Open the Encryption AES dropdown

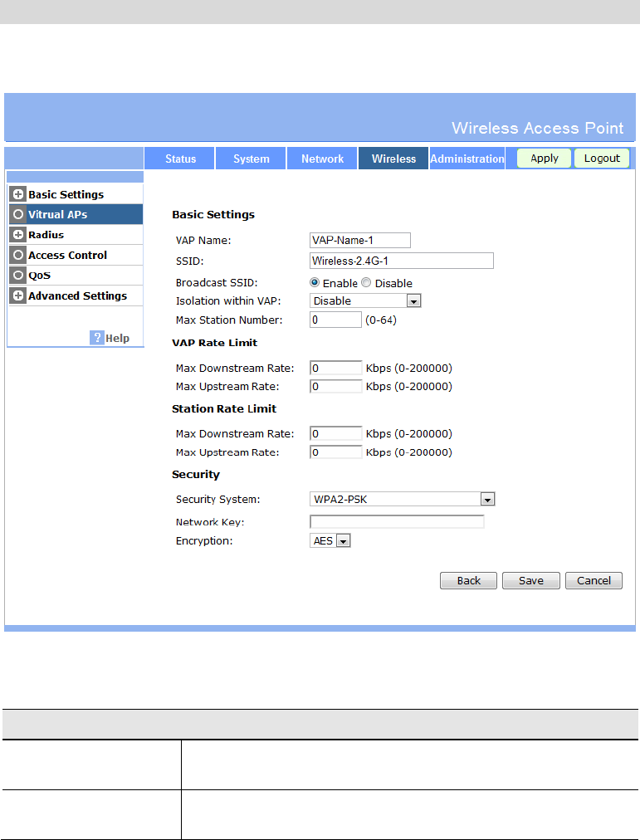coord(330,540)
